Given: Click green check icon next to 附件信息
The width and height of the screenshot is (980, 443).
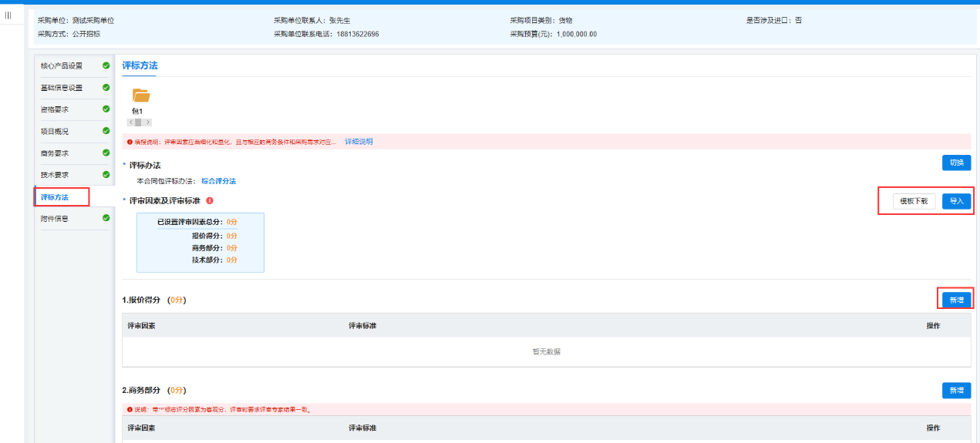Looking at the screenshot, I should [x=106, y=218].
